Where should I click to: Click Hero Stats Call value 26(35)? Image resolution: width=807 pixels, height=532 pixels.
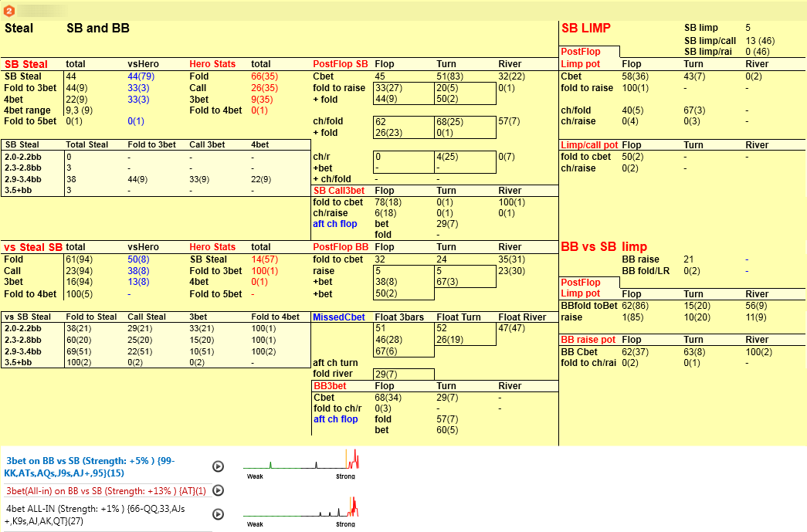click(265, 88)
